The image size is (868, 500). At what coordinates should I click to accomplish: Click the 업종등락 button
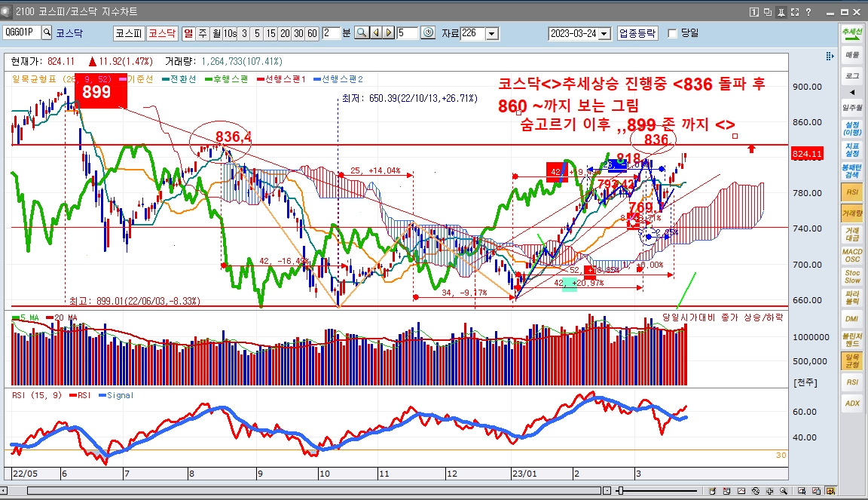pos(637,33)
